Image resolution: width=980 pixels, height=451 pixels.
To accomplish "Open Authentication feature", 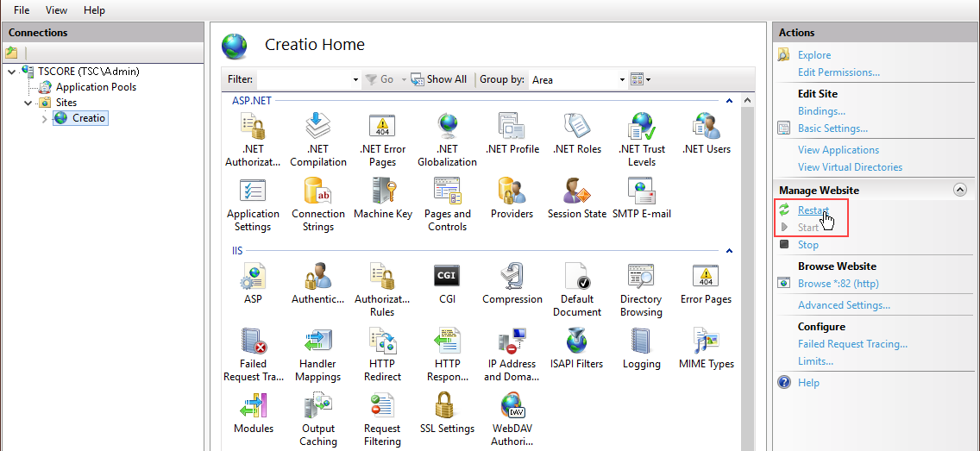I will [318, 284].
